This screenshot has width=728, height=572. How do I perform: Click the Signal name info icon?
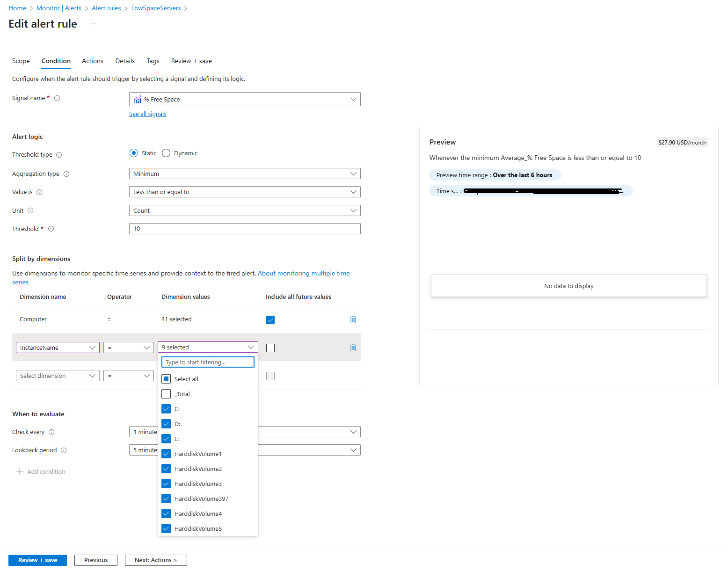[x=57, y=98]
